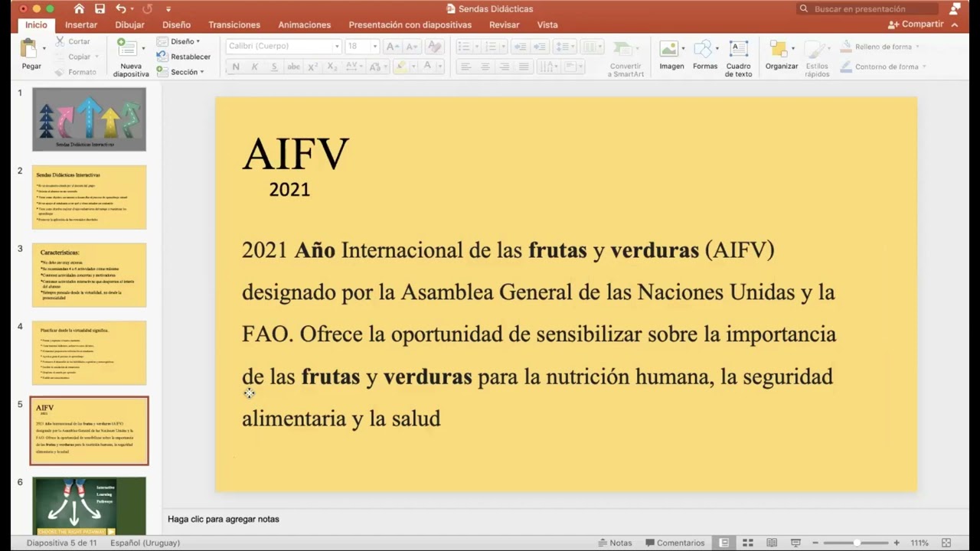This screenshot has width=980, height=551.
Task: Click the zoom out minus button
Action: coord(815,543)
